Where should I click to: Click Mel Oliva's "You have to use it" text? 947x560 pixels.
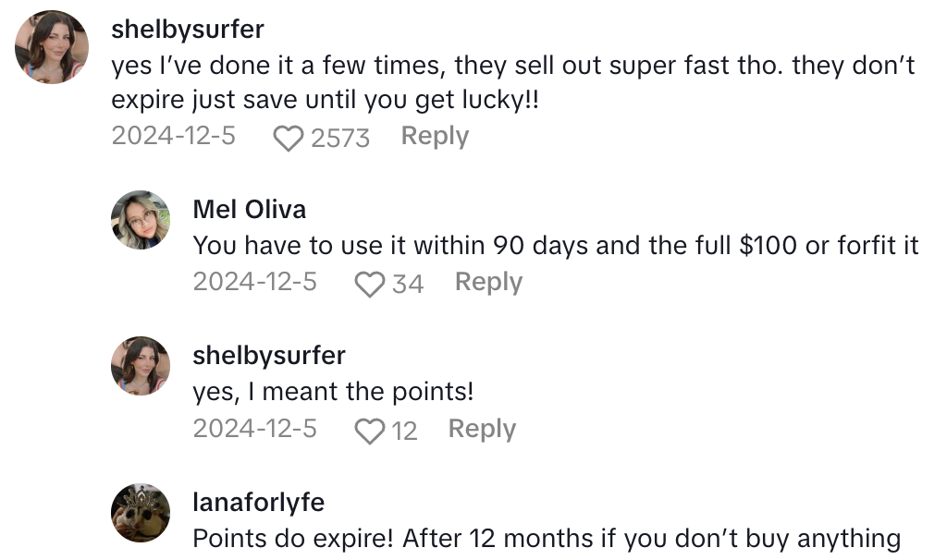click(555, 246)
